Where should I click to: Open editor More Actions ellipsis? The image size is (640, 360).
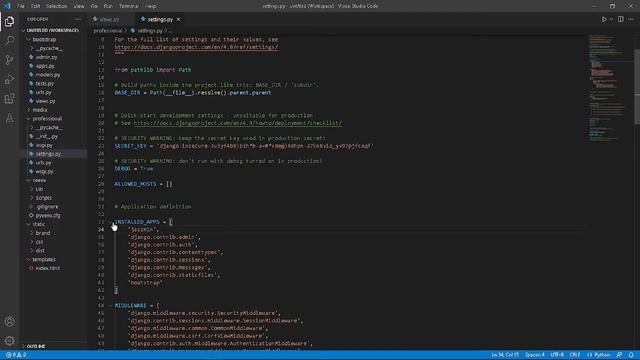pos(631,19)
